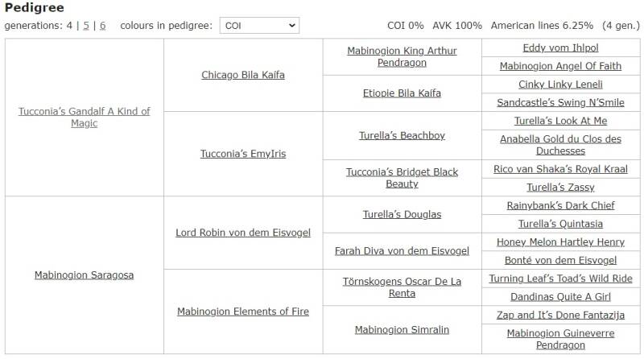Open Mabinogion Simralin ancestor link
The image size is (644, 359).
coord(402,330)
